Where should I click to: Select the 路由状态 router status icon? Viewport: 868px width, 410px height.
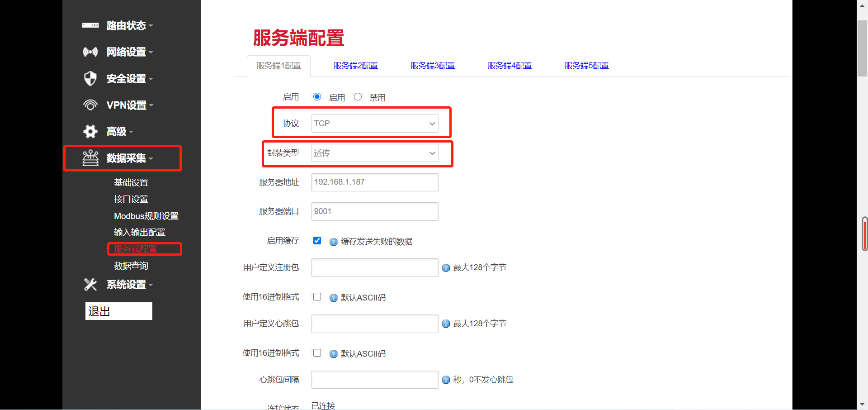click(x=90, y=26)
